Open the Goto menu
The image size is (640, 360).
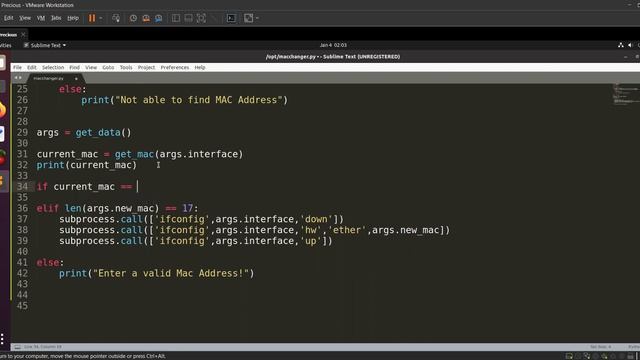108,67
